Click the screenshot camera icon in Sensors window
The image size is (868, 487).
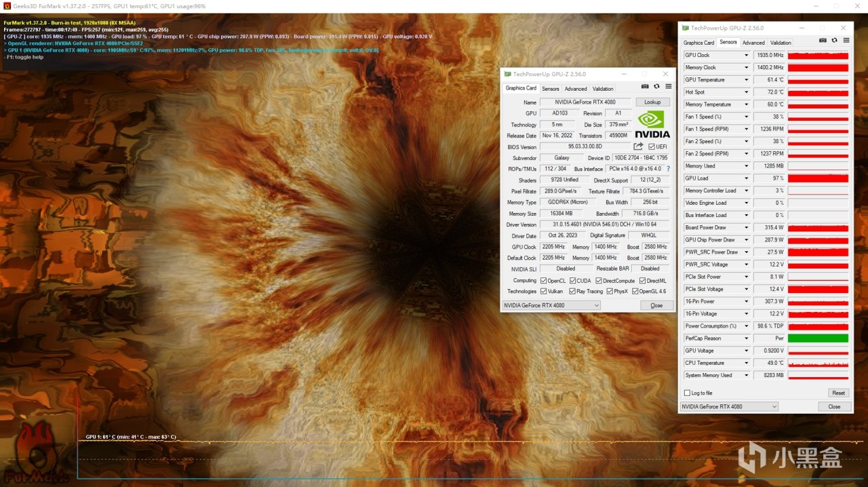tap(823, 41)
